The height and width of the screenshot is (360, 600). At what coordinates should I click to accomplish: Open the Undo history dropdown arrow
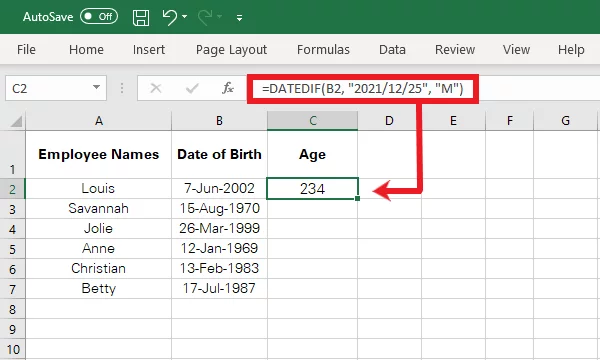[x=185, y=17]
